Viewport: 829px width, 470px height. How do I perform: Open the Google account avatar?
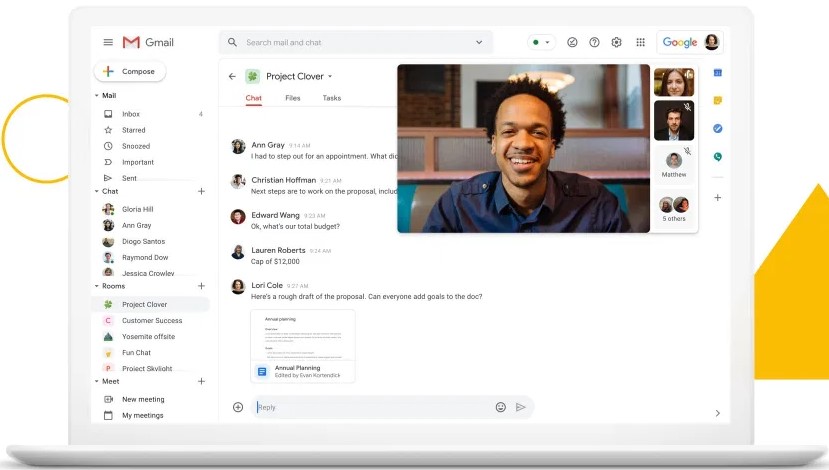coord(712,42)
